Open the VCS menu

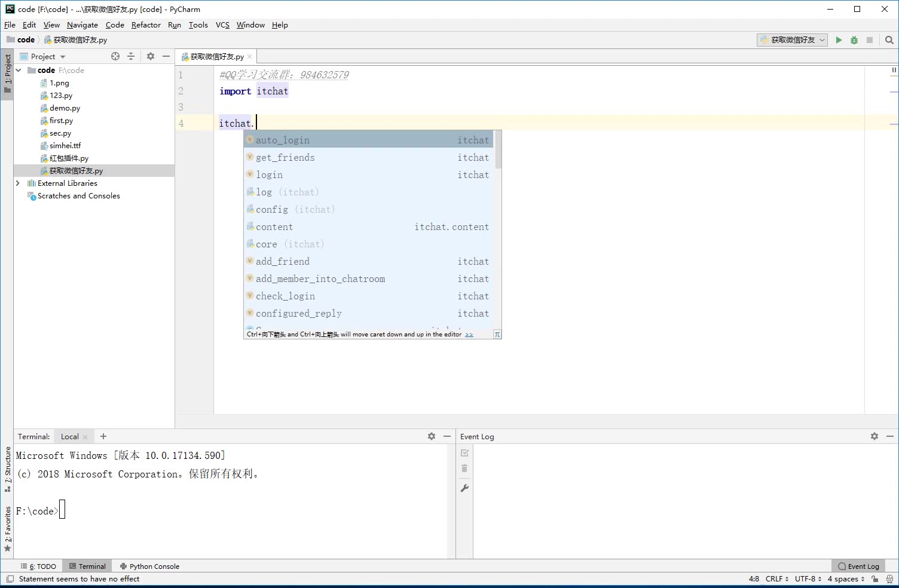[x=222, y=25]
